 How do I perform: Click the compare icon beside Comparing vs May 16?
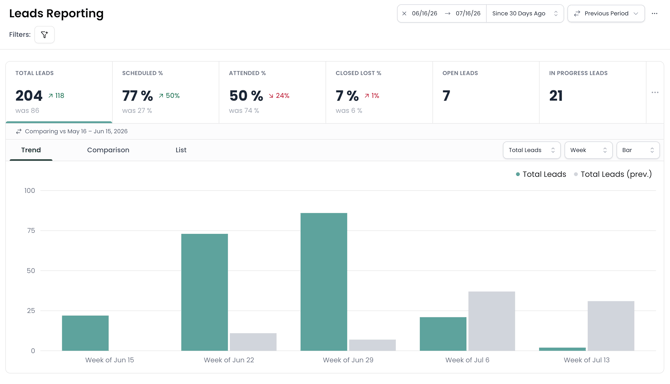pos(18,132)
